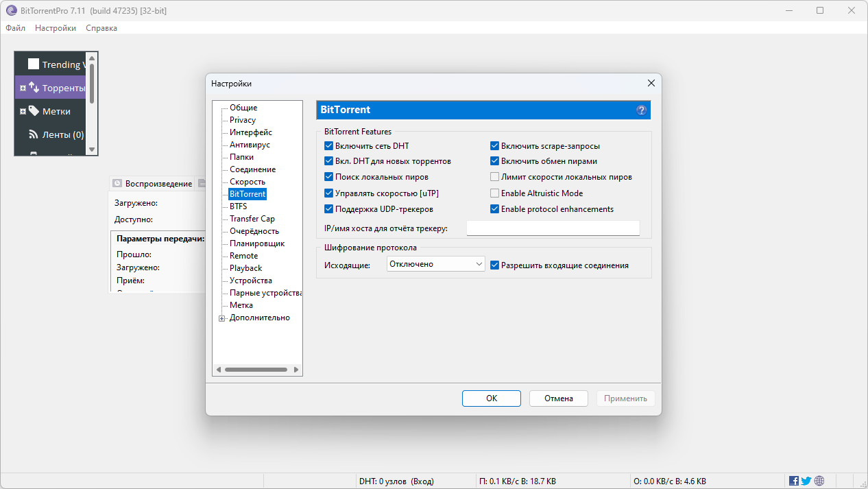Click the Facebook icon in status bar
868x489 pixels.
pos(794,481)
